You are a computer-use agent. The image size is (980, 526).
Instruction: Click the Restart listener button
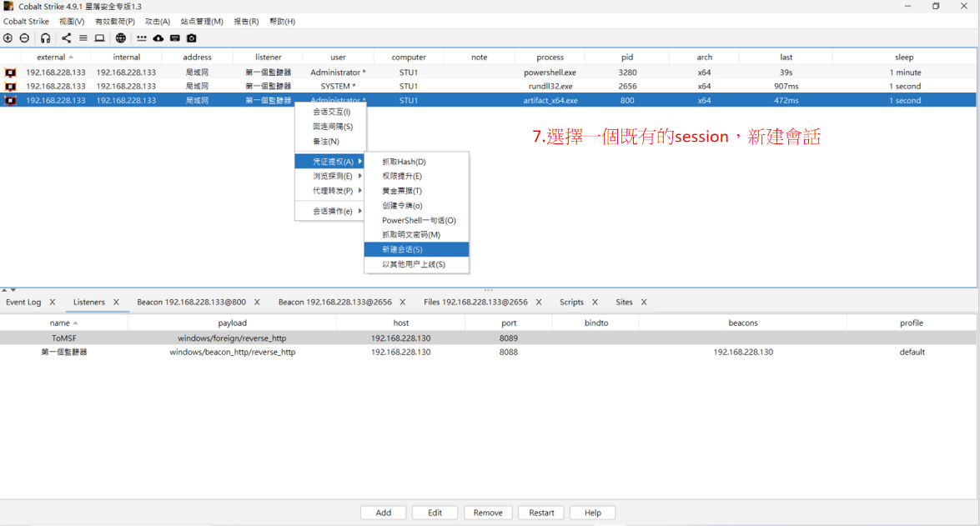point(541,513)
